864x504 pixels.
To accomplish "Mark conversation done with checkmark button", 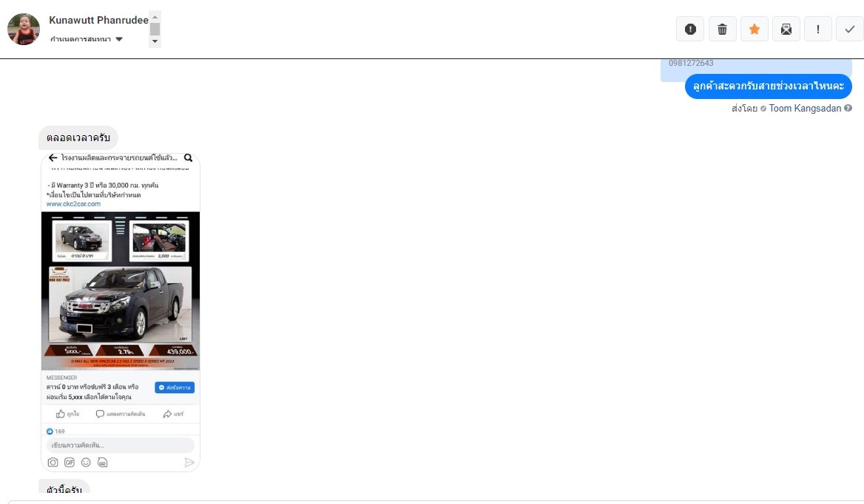I will (850, 29).
